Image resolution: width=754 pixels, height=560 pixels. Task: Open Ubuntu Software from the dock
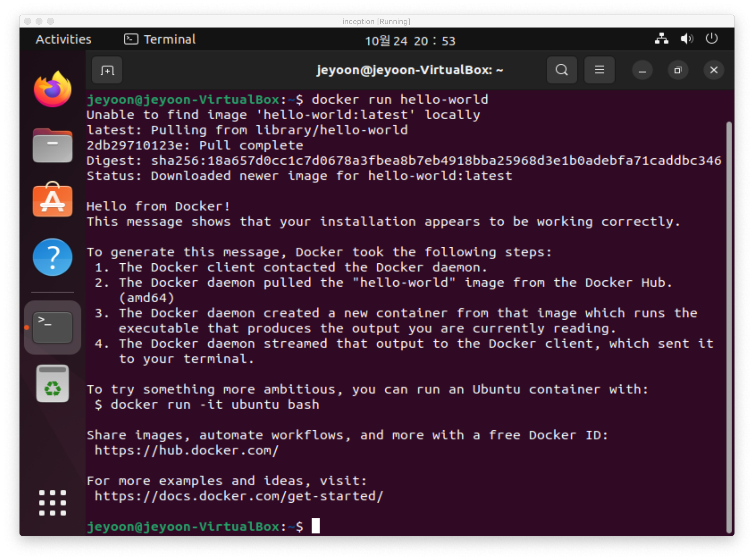coord(53,200)
